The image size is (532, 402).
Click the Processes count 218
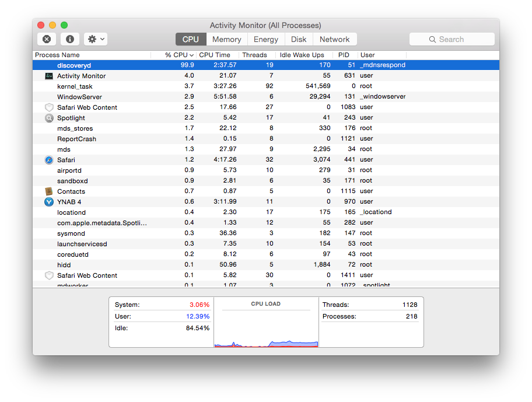[x=412, y=316]
